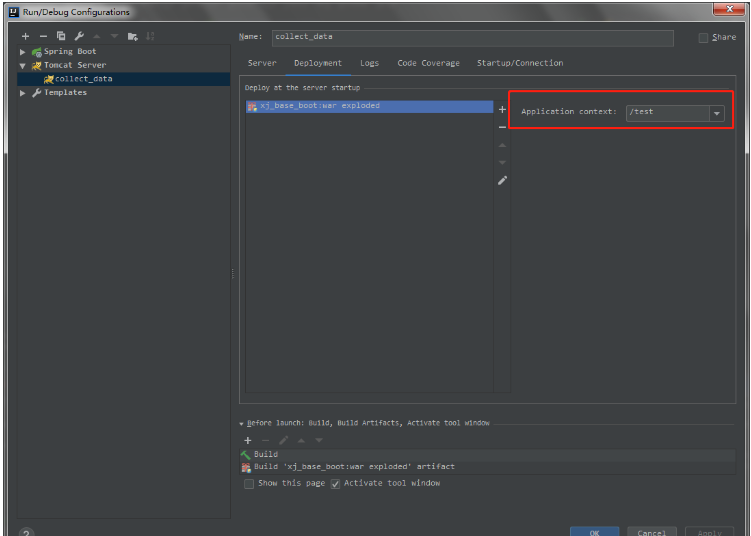Move before launch task up
Image resolution: width=751 pixels, height=536 pixels.
click(301, 440)
